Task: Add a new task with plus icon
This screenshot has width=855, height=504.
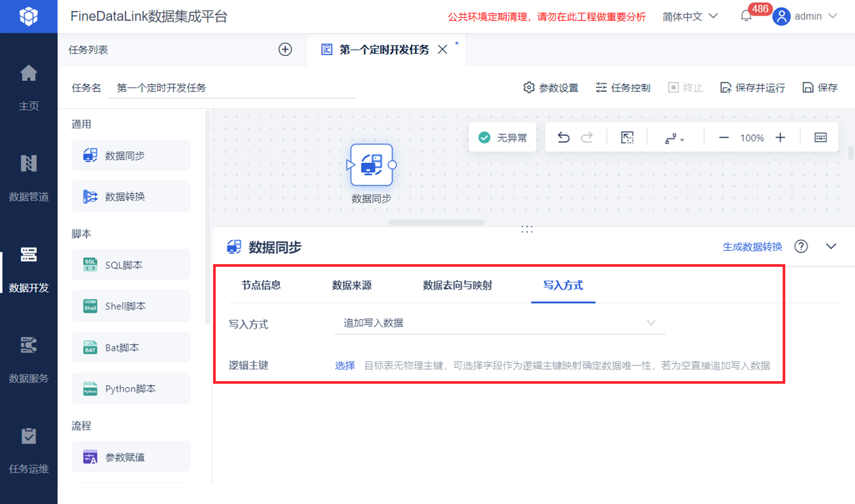Action: click(x=285, y=49)
